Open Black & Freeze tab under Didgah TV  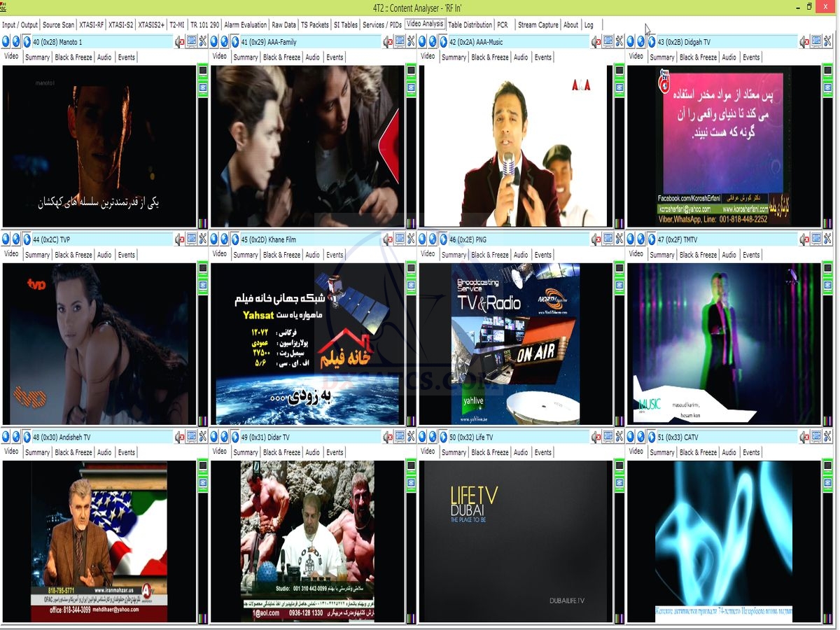point(698,57)
